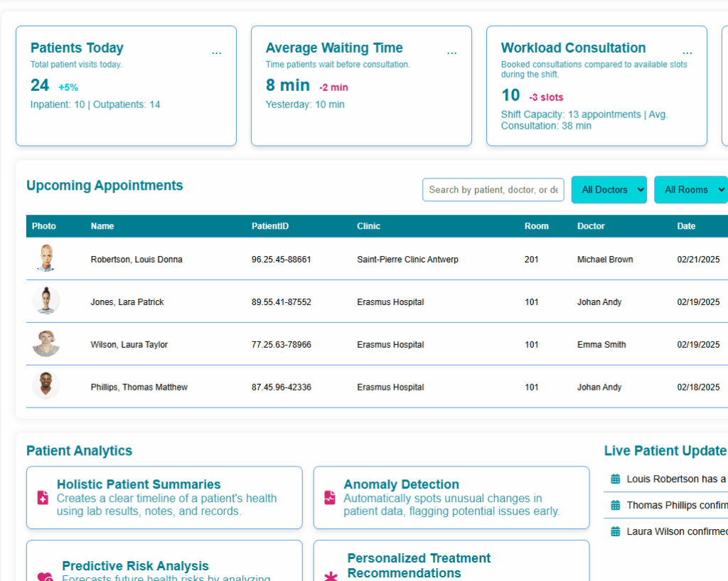Click calendar icon beside Thomas Phillips update
The height and width of the screenshot is (581, 728).
coord(616,506)
